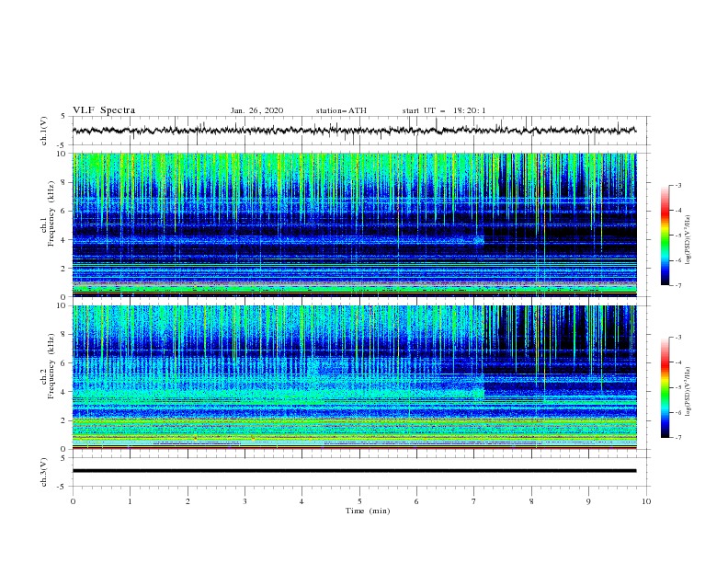Click the "station=ATH" header text
The image size is (728, 563).
(x=341, y=110)
